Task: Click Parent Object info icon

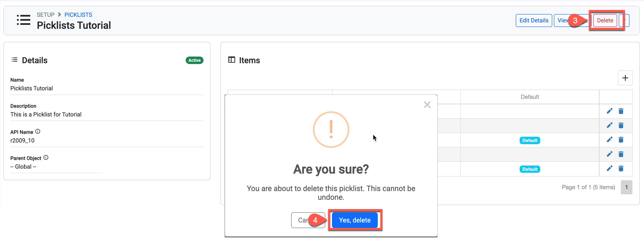Action: [x=46, y=157]
